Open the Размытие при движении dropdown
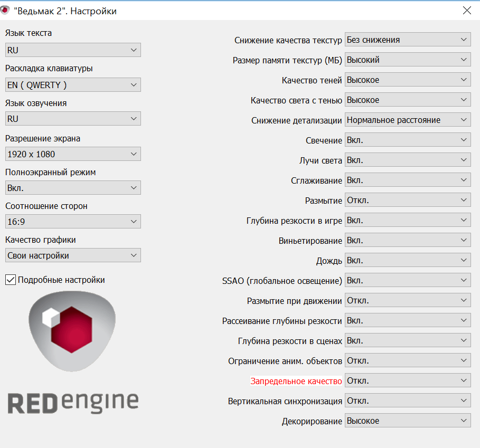The width and height of the screenshot is (480, 448). [x=408, y=300]
